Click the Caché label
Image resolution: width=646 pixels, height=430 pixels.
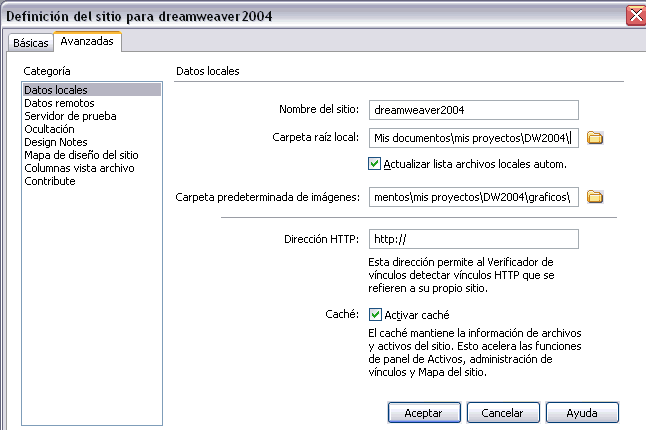click(x=342, y=314)
